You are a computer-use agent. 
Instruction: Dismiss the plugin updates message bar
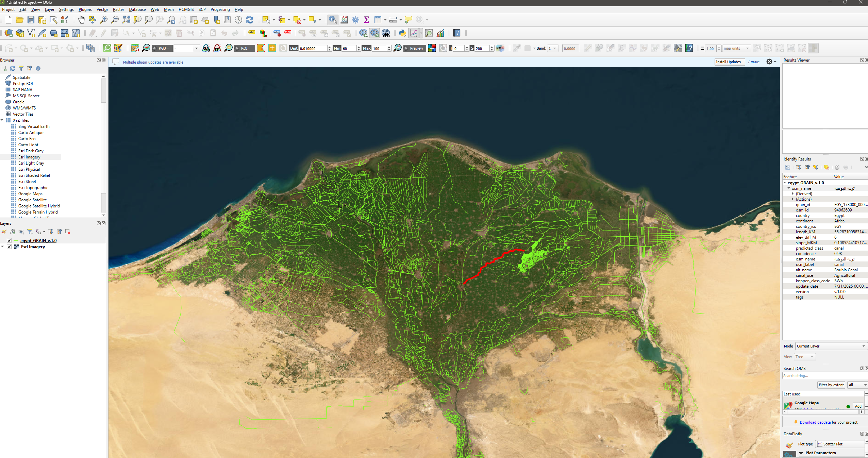coord(769,62)
